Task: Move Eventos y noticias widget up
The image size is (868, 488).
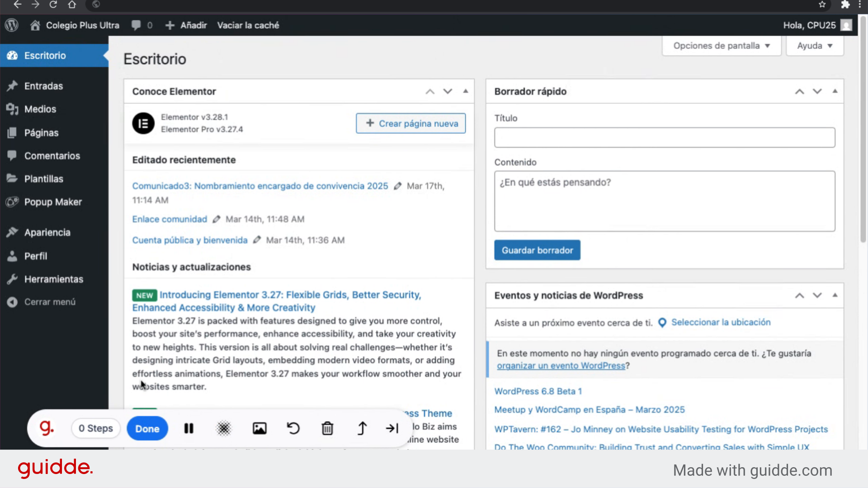Action: [x=800, y=296]
